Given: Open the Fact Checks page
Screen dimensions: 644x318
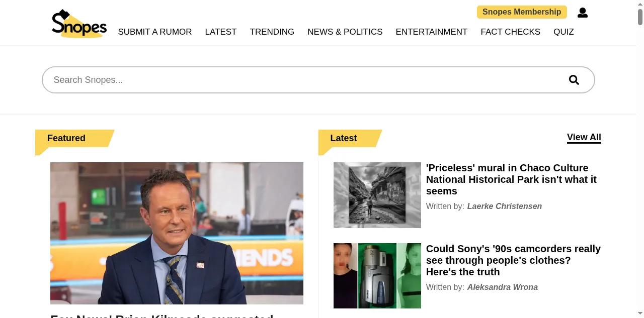Looking at the screenshot, I should pos(511,32).
